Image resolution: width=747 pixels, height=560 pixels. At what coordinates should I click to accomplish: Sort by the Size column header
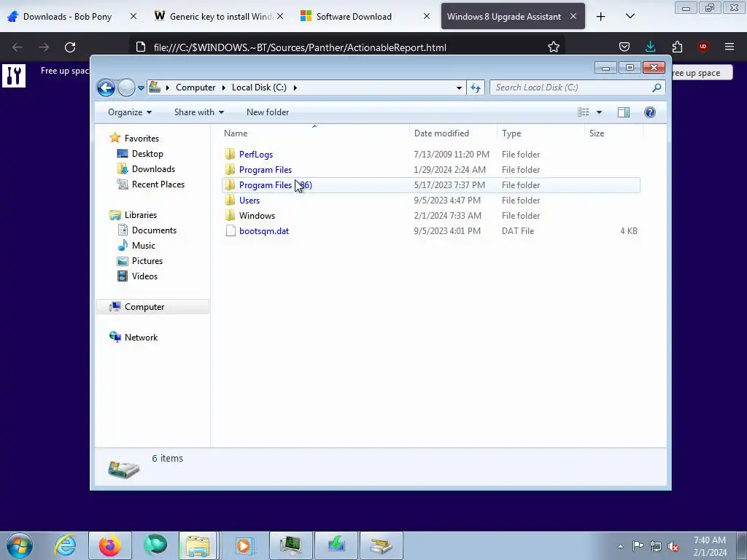pos(613,133)
